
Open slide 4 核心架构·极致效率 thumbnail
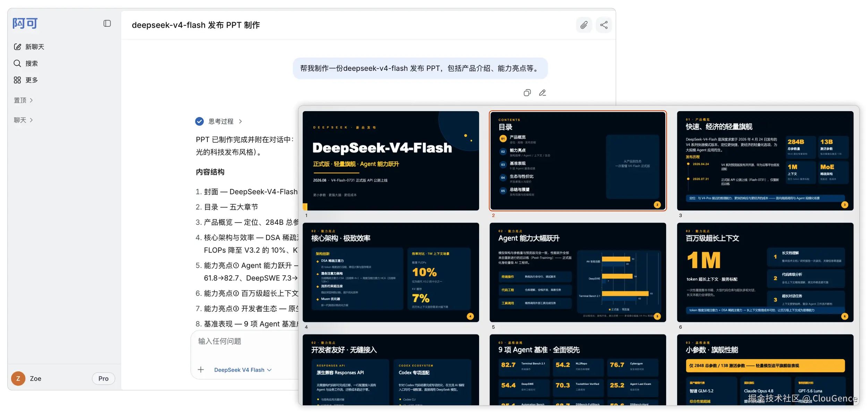click(391, 272)
